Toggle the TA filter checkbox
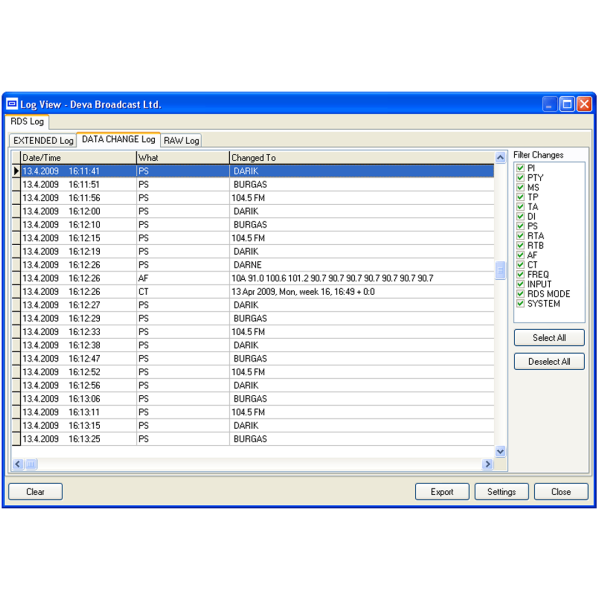 click(x=520, y=207)
